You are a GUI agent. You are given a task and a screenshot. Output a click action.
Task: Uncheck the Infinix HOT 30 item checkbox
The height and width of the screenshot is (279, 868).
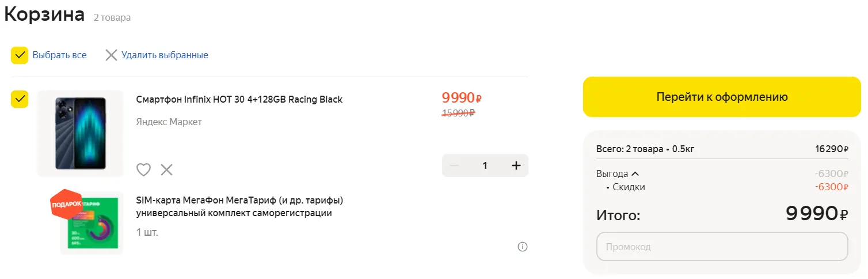[20, 99]
